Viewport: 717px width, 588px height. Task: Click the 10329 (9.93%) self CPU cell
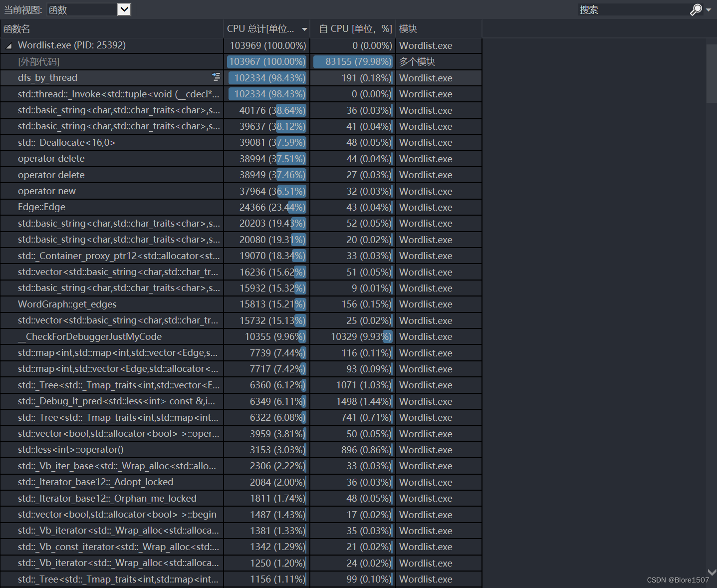coord(353,336)
